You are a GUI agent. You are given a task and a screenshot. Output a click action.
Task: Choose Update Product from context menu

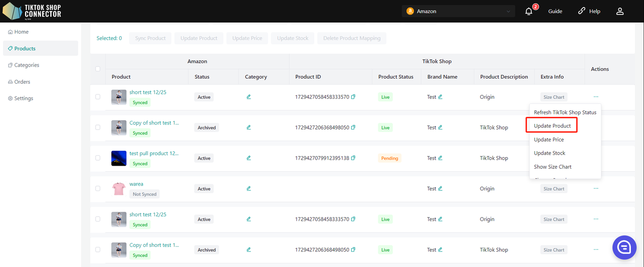click(x=552, y=125)
